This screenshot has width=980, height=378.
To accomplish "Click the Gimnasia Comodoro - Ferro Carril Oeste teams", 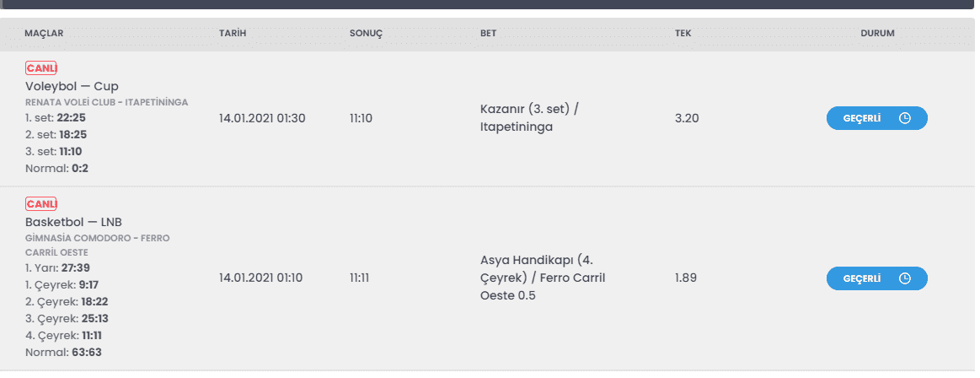I will (x=97, y=246).
